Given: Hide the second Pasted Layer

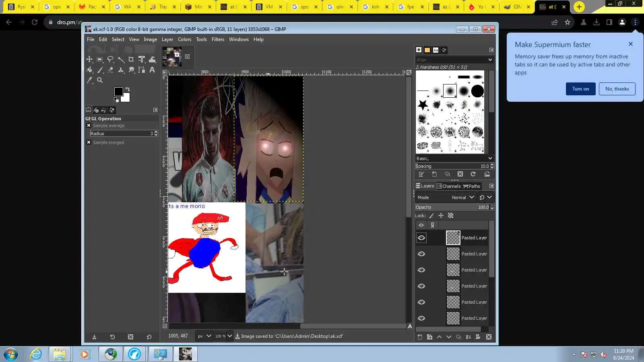Looking at the screenshot, I should (x=421, y=254).
